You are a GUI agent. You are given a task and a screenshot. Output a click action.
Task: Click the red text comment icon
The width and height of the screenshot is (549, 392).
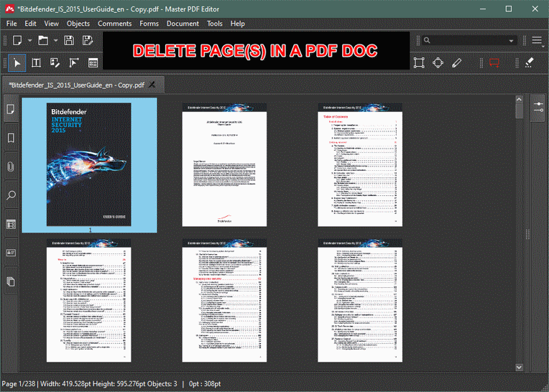494,63
